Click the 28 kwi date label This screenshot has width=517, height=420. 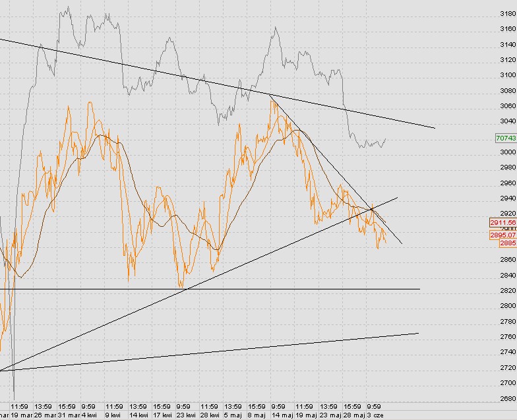[210, 415]
